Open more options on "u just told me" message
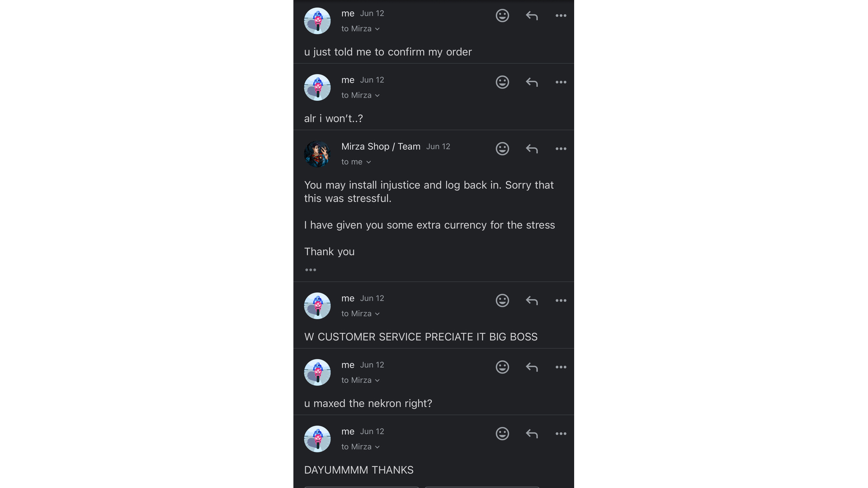868x488 pixels. (x=561, y=16)
